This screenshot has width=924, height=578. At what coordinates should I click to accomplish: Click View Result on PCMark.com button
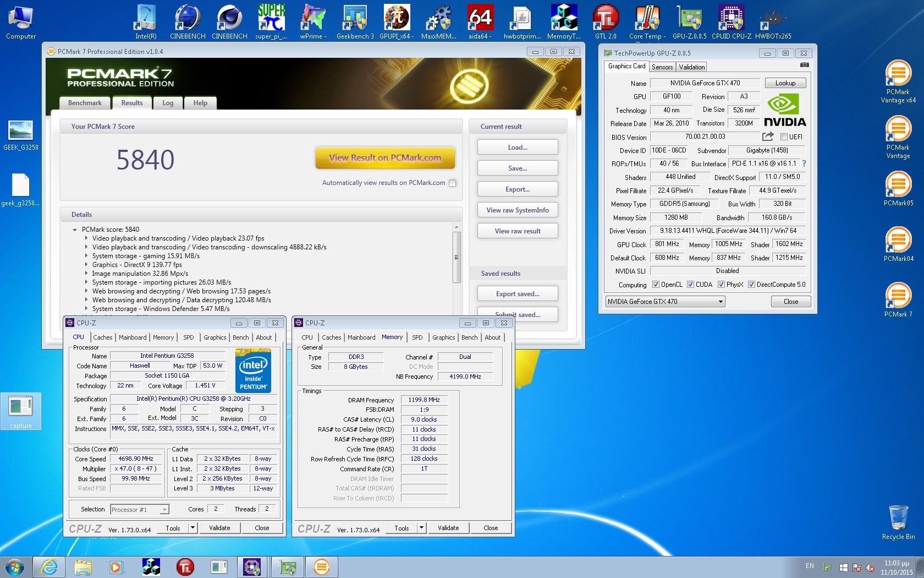pos(385,157)
